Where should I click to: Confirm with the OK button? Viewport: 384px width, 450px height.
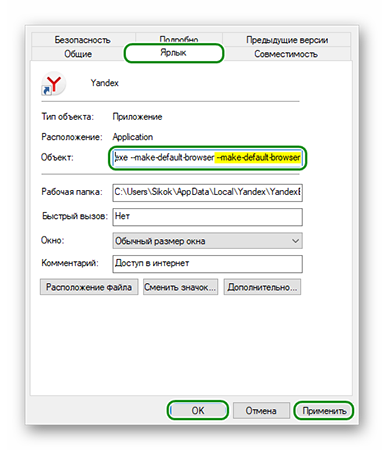(198, 410)
